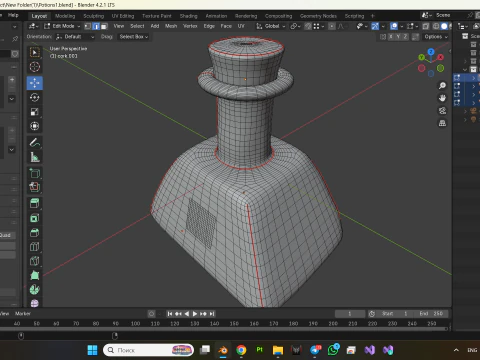Open File Explorer from the taskbar
Image resolution: width=480 pixels, height=360 pixels.
click(x=278, y=350)
